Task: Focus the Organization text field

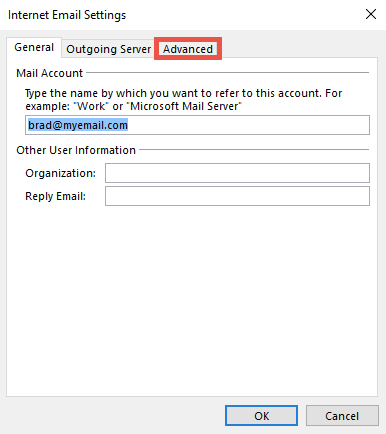Action: coord(237,173)
